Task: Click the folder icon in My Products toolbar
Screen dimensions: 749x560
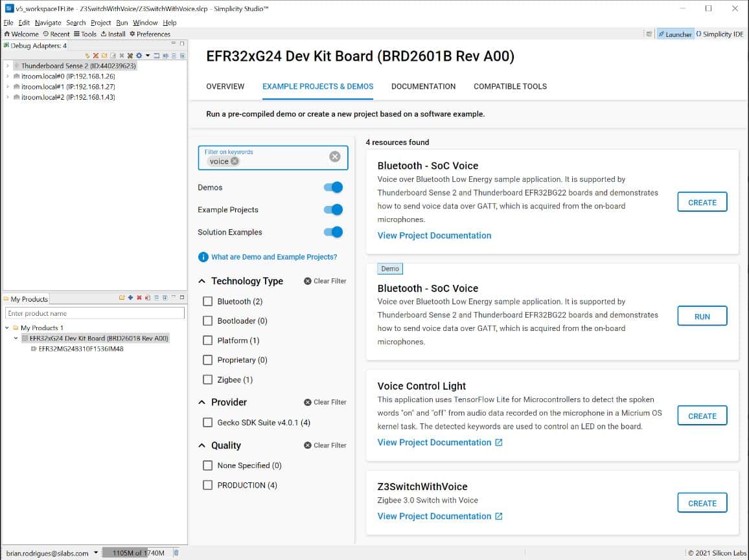Action: pos(122,297)
